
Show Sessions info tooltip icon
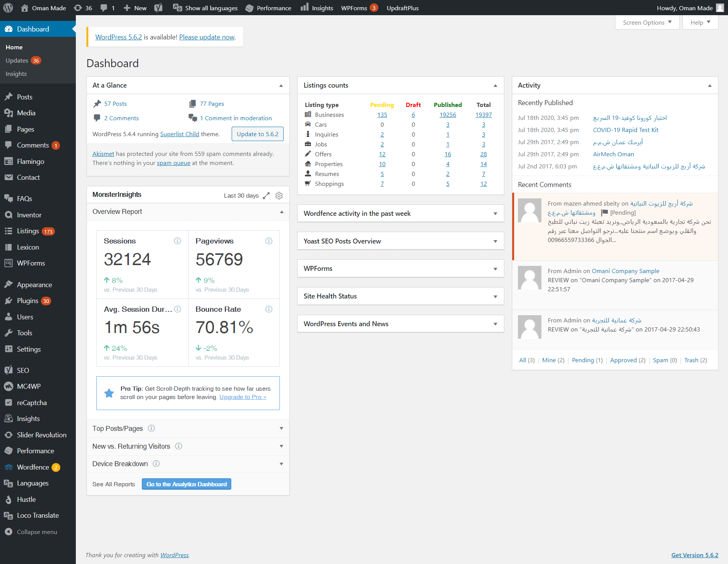point(177,241)
